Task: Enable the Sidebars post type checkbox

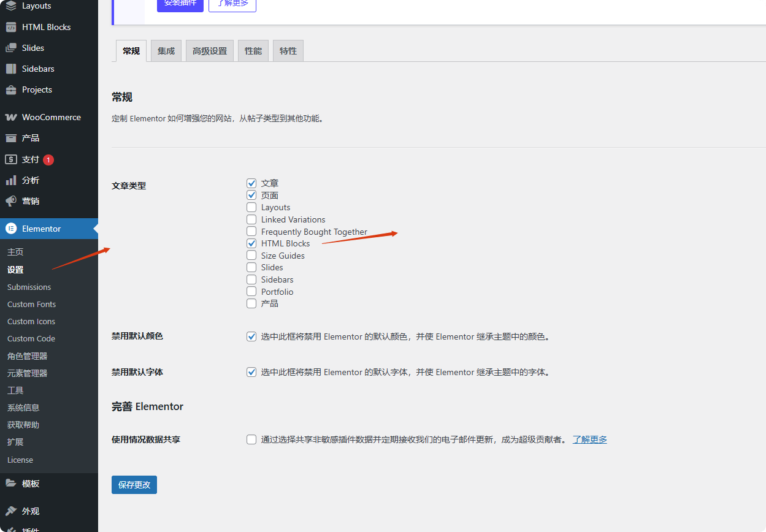Action: 251,279
